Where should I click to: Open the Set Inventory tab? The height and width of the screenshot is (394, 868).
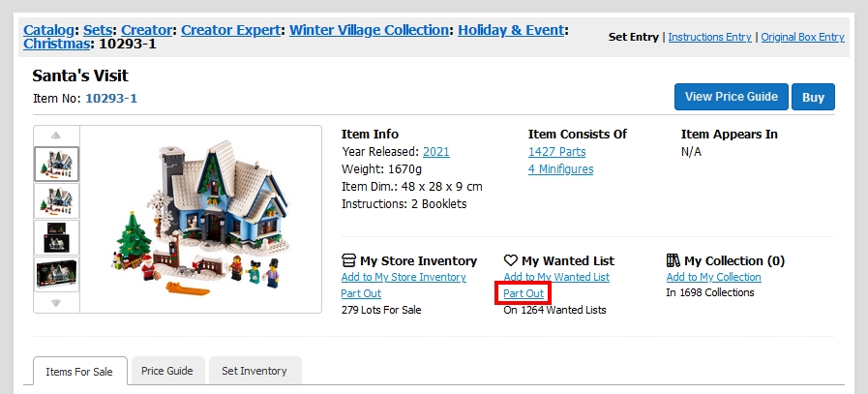[254, 371]
